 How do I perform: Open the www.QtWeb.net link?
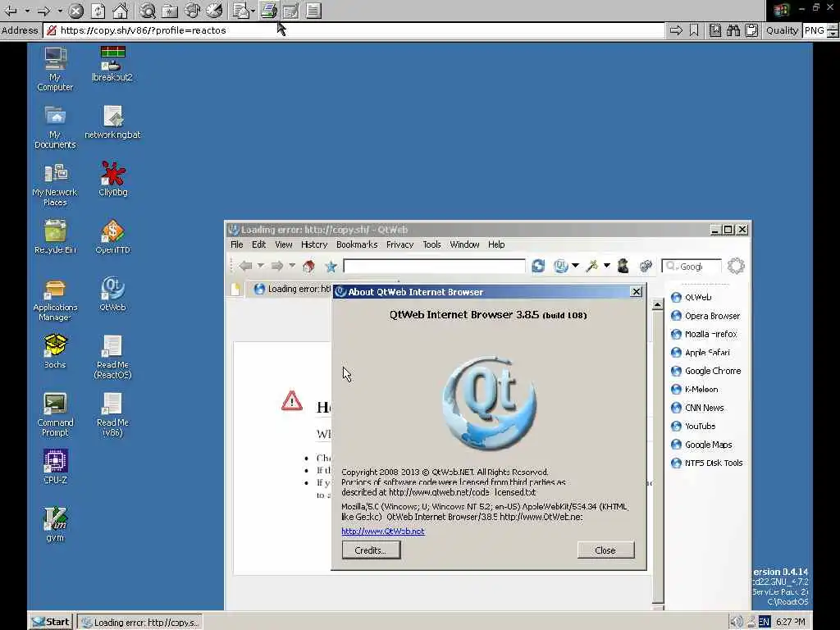tap(383, 532)
